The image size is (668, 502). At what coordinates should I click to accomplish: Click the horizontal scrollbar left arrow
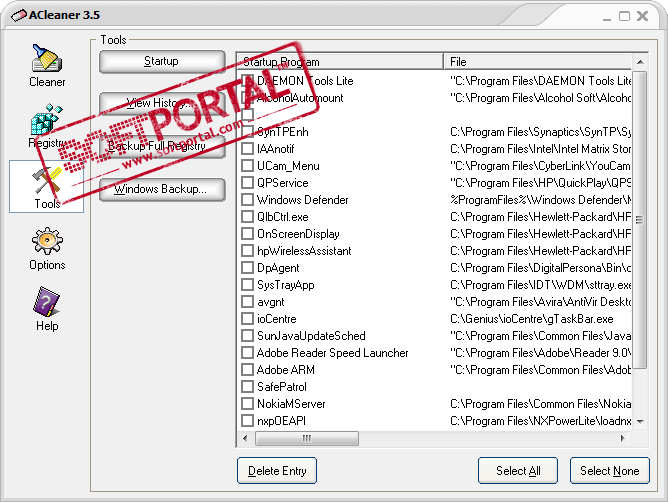click(x=245, y=438)
